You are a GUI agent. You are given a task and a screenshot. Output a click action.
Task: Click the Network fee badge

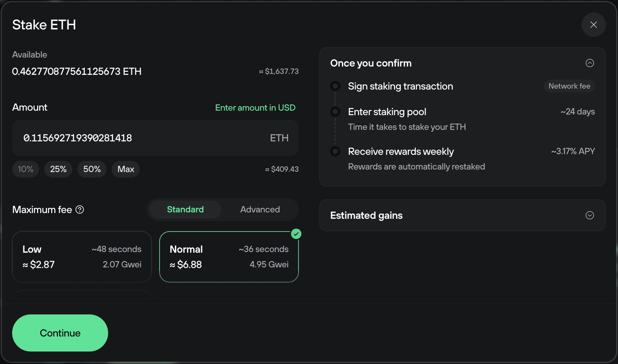pos(569,86)
